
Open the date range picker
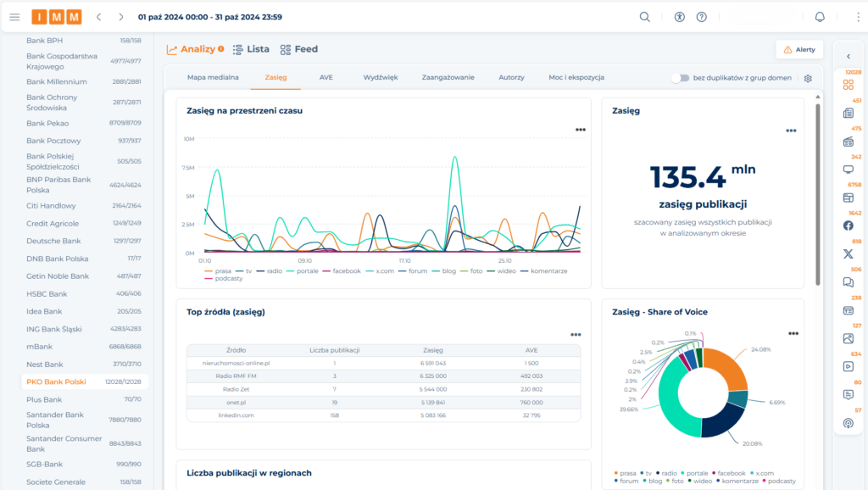[210, 17]
